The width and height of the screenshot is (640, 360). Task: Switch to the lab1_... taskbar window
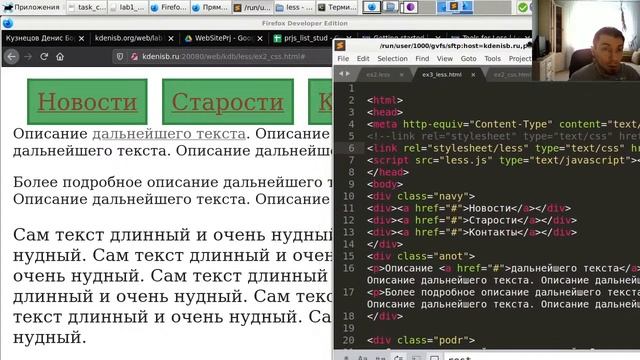pyautogui.click(x=128, y=7)
